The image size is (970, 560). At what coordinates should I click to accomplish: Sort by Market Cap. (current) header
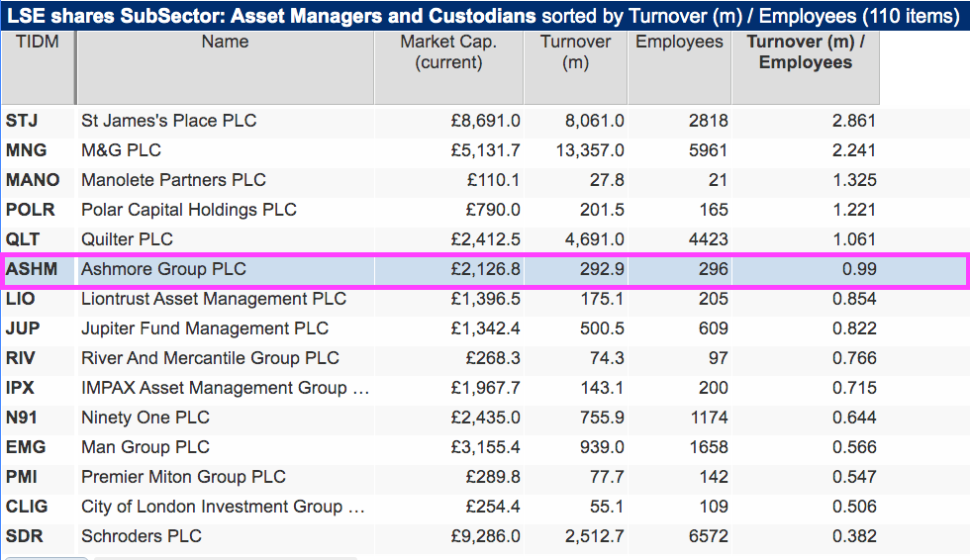click(x=448, y=67)
